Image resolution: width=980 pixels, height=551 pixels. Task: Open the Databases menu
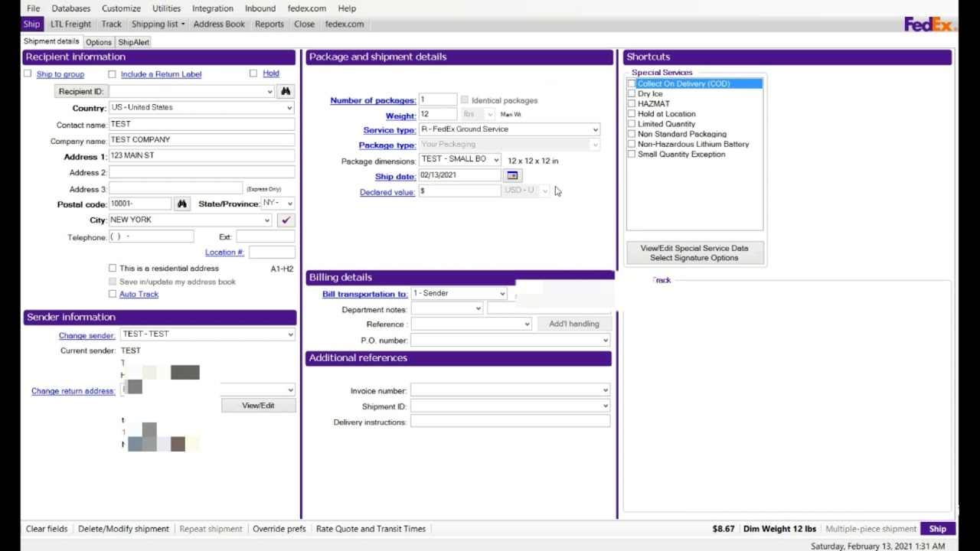pos(71,8)
